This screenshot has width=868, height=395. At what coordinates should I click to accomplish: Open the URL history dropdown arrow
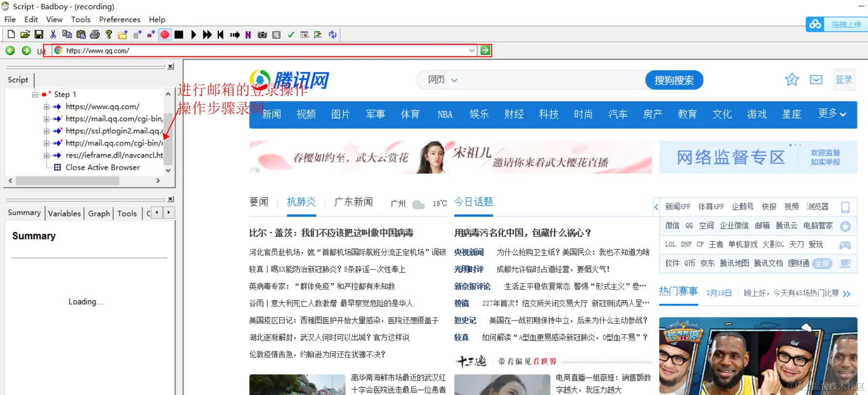(471, 50)
